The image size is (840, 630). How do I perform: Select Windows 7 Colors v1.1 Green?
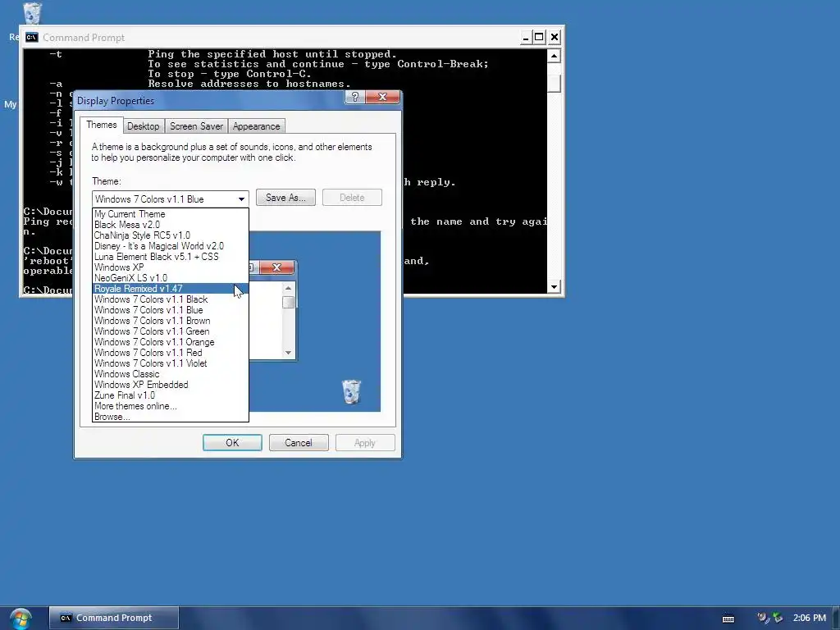coord(171,331)
